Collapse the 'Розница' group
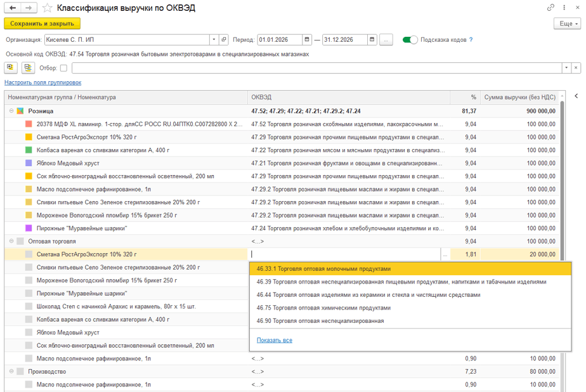 11,111
